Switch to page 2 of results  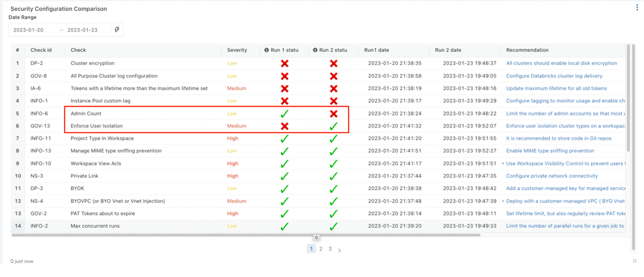(x=321, y=249)
